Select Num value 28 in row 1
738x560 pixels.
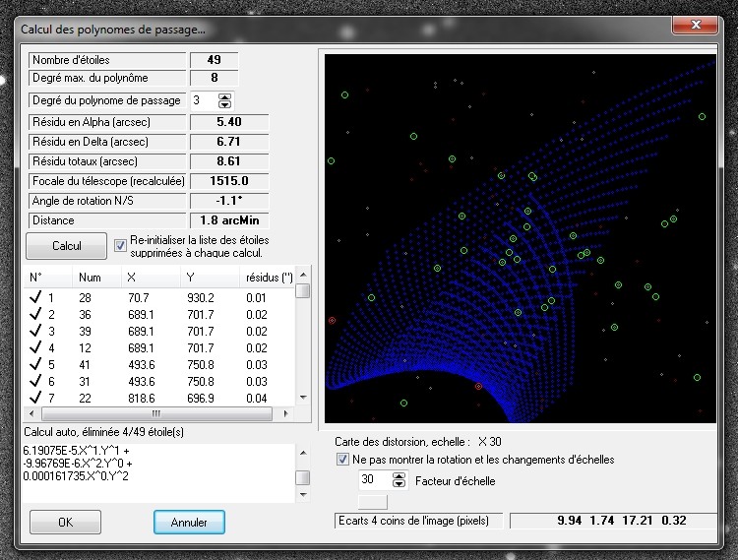tap(86, 298)
